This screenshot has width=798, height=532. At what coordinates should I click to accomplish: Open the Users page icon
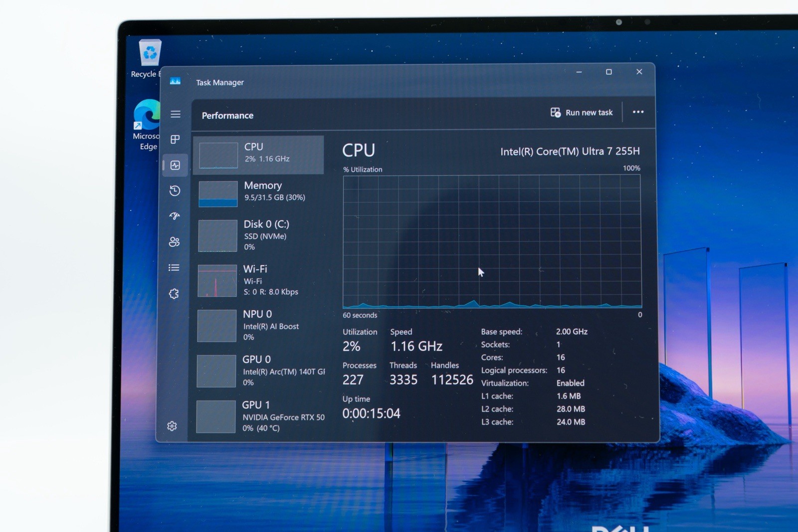pos(174,242)
